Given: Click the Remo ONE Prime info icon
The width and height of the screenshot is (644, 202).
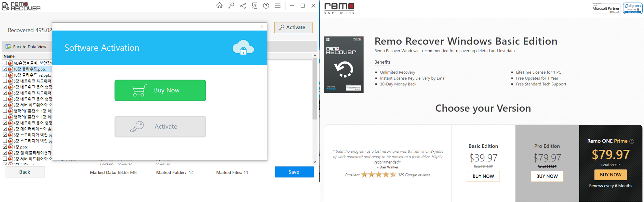Looking at the screenshot, I should (632, 141).
